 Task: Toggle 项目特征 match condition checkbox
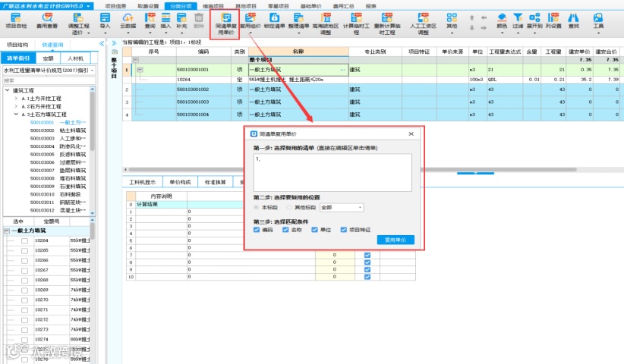click(x=343, y=230)
